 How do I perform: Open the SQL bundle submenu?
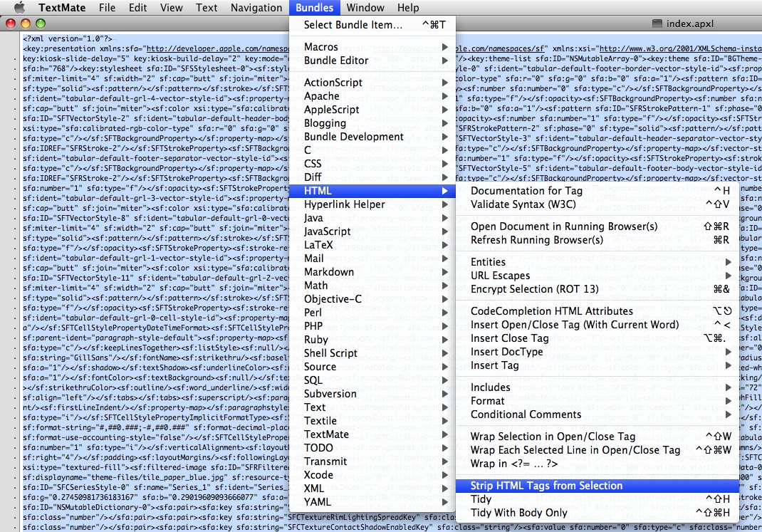point(372,380)
